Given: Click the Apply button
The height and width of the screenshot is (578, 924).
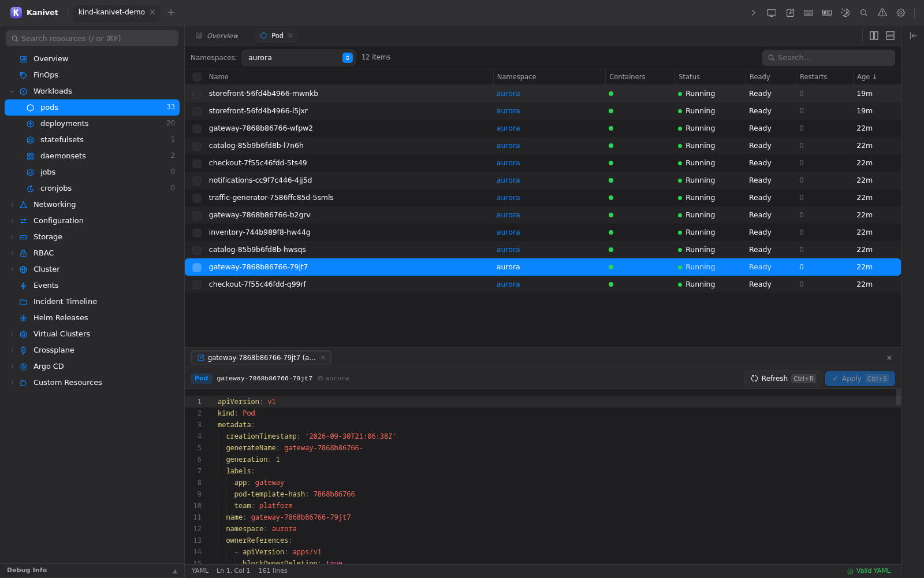Looking at the screenshot, I should click(x=860, y=379).
